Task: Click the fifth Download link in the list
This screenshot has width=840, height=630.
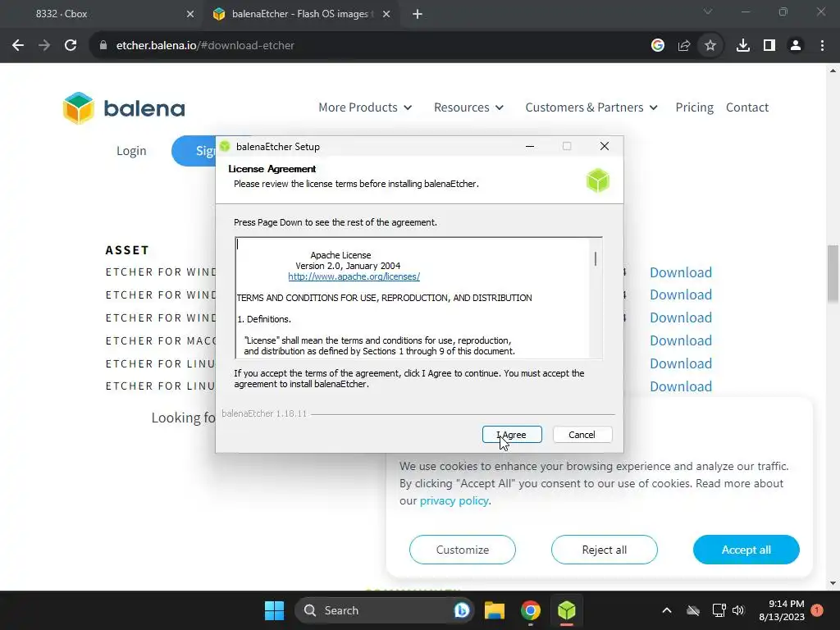Action: [680, 363]
